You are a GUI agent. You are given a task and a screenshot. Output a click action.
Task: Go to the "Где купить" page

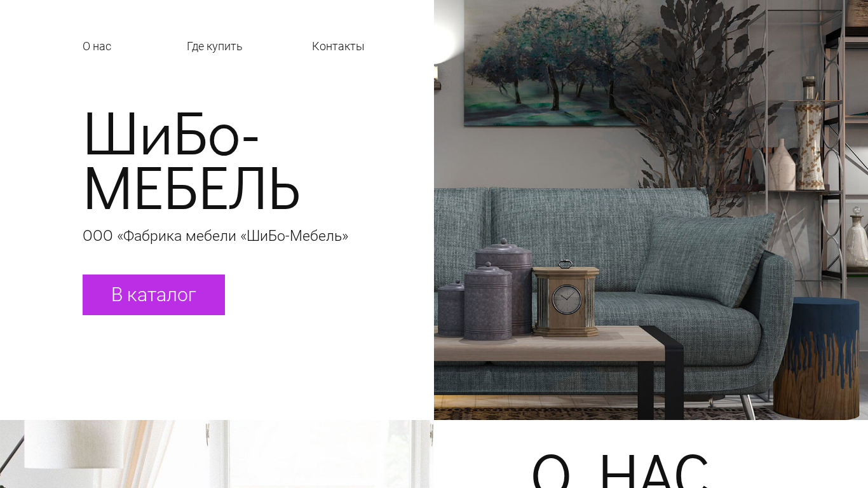214,46
